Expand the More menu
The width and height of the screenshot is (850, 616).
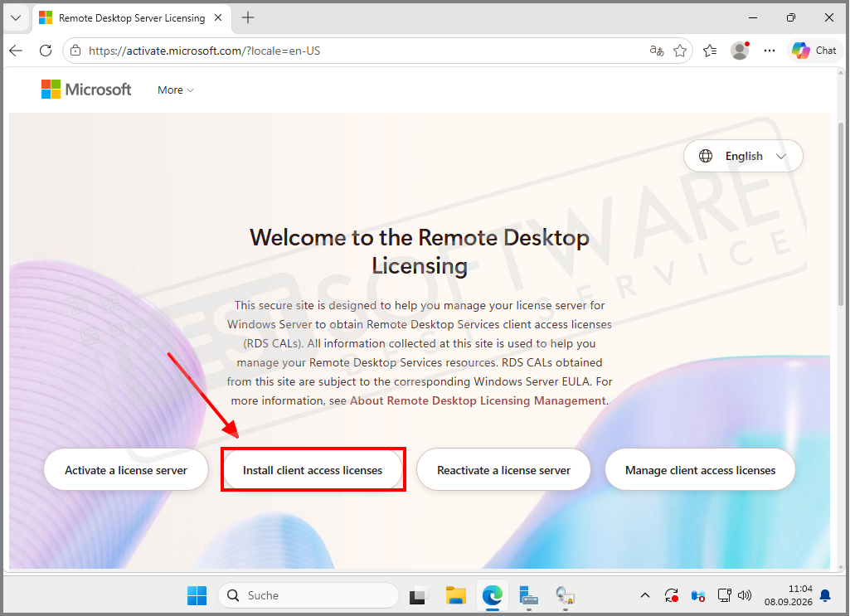click(175, 90)
